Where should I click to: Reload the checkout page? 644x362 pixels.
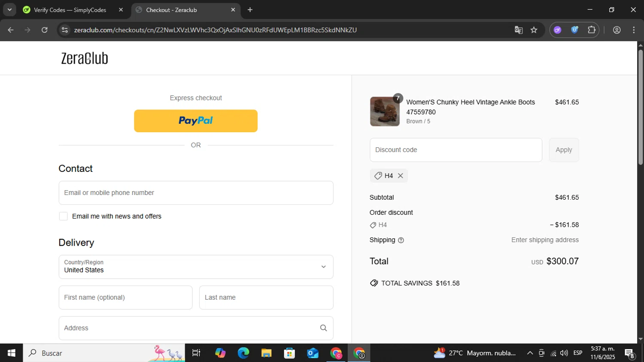pyautogui.click(x=45, y=30)
